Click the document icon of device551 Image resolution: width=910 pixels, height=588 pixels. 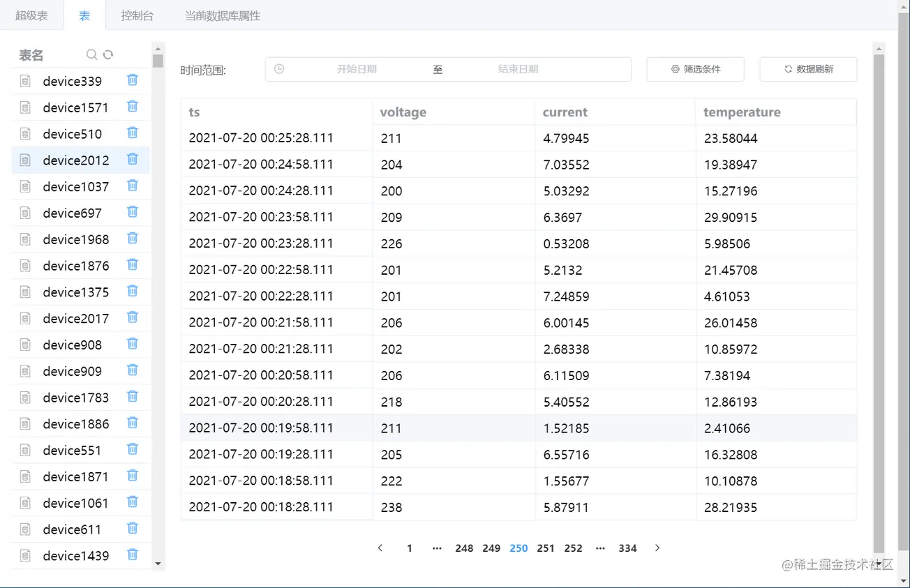point(25,451)
